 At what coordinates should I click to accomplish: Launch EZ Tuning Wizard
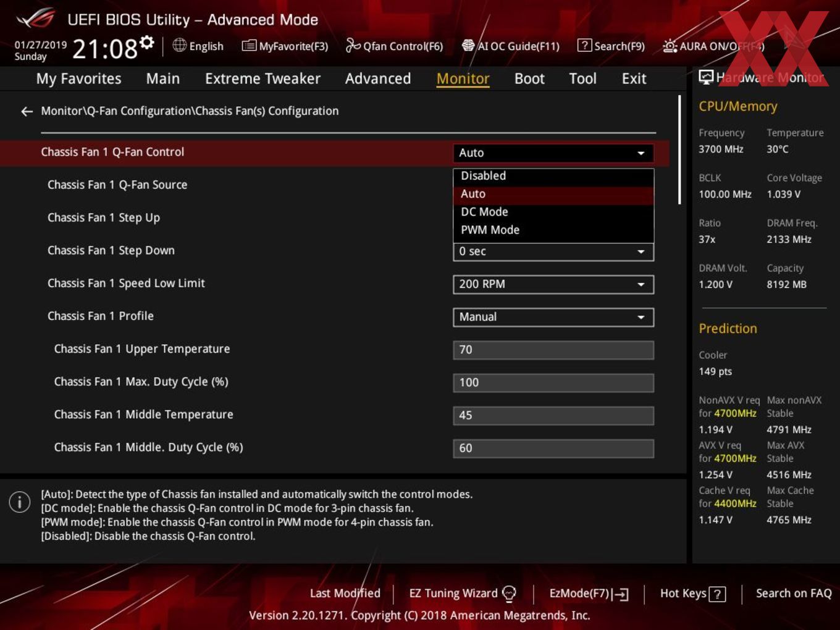(463, 594)
